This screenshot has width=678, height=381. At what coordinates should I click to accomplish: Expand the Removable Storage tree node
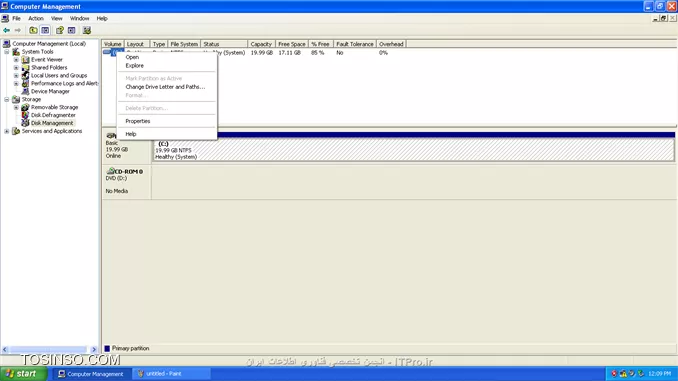coord(16,107)
